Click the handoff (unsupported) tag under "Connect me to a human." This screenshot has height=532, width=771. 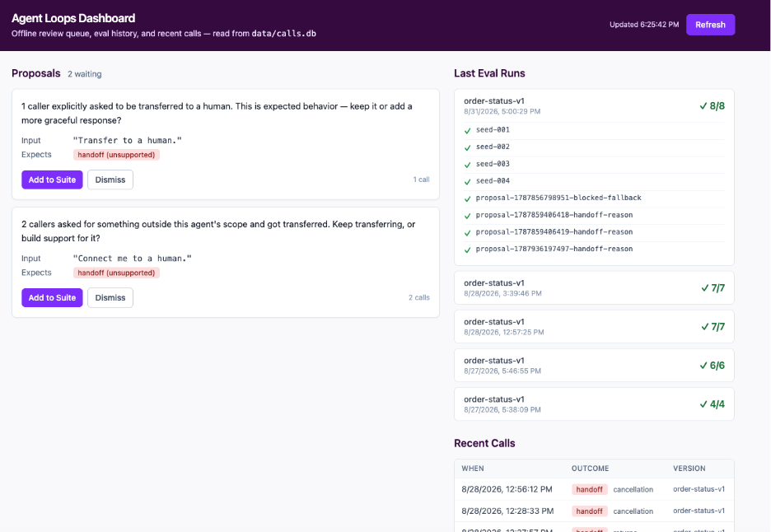pos(116,273)
